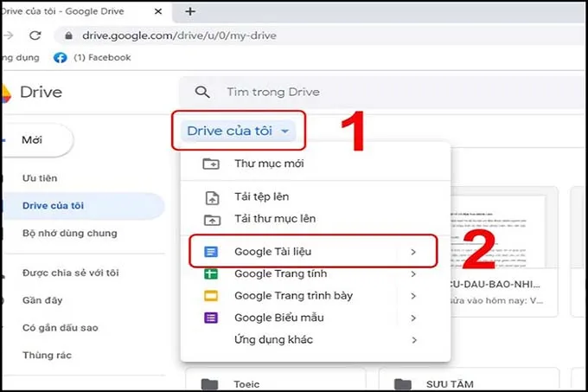This screenshot has height=392, width=588.
Task: Click the forward navigation arrow
Action: tap(9, 35)
